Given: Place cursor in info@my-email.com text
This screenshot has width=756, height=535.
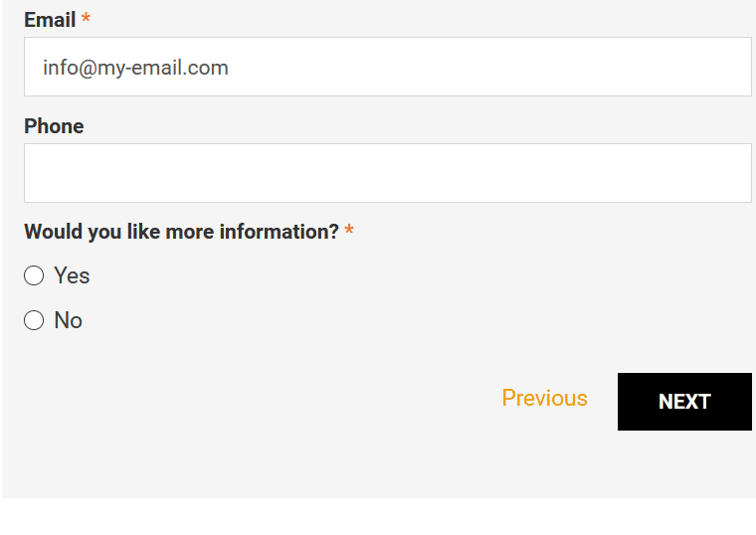Looking at the screenshot, I should [135, 68].
